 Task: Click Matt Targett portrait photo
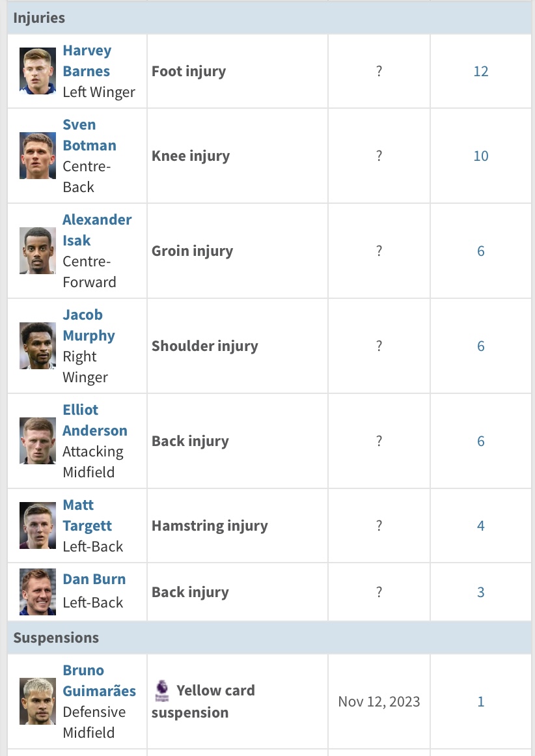point(38,525)
